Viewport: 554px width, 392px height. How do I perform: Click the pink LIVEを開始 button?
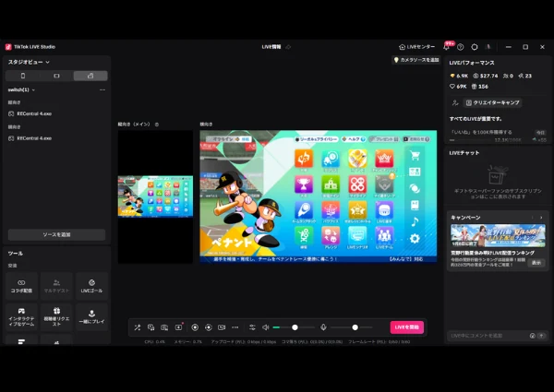406,327
